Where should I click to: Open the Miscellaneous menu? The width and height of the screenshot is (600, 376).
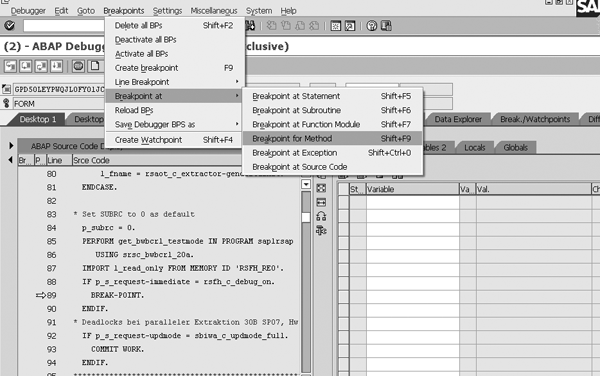[214, 11]
